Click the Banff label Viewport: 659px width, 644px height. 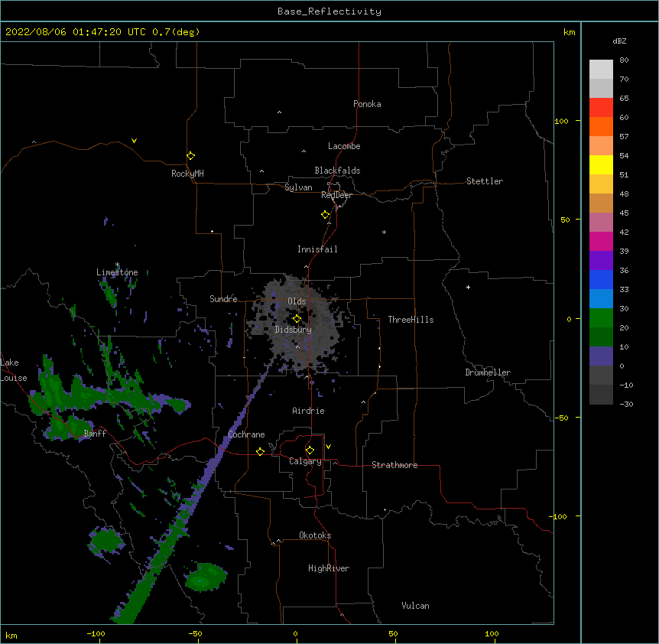95,434
